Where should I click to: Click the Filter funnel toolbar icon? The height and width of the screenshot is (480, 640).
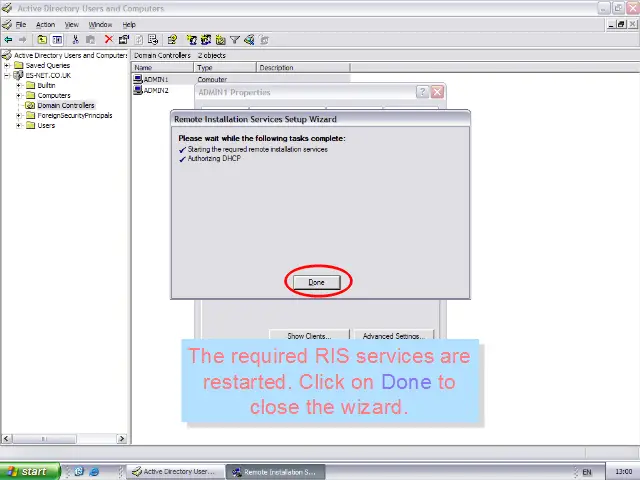pyautogui.click(x=235, y=40)
